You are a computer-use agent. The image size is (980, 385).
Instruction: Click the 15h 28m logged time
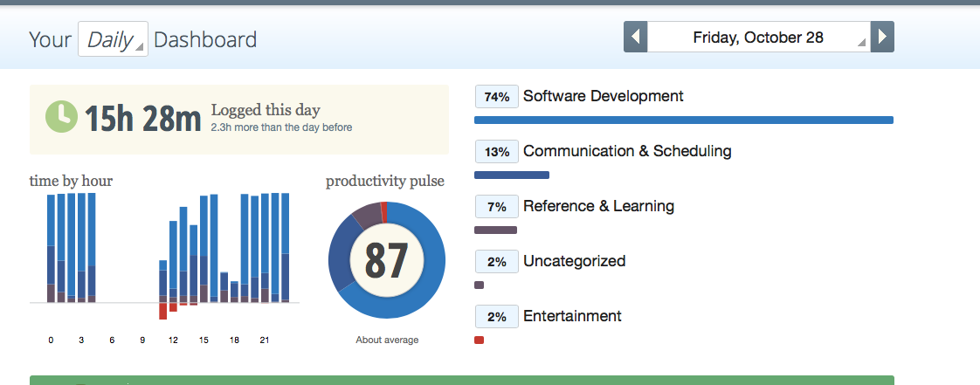pyautogui.click(x=142, y=118)
